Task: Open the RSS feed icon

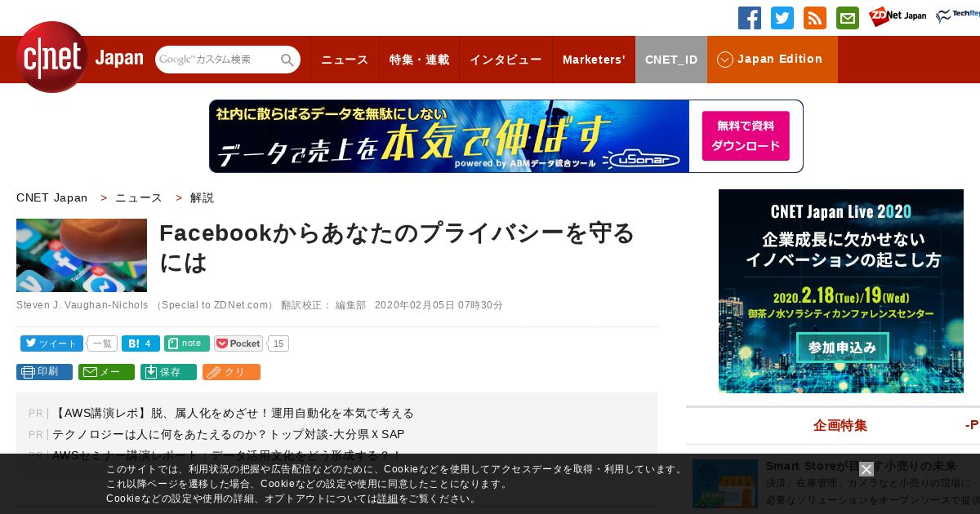Action: (x=815, y=18)
